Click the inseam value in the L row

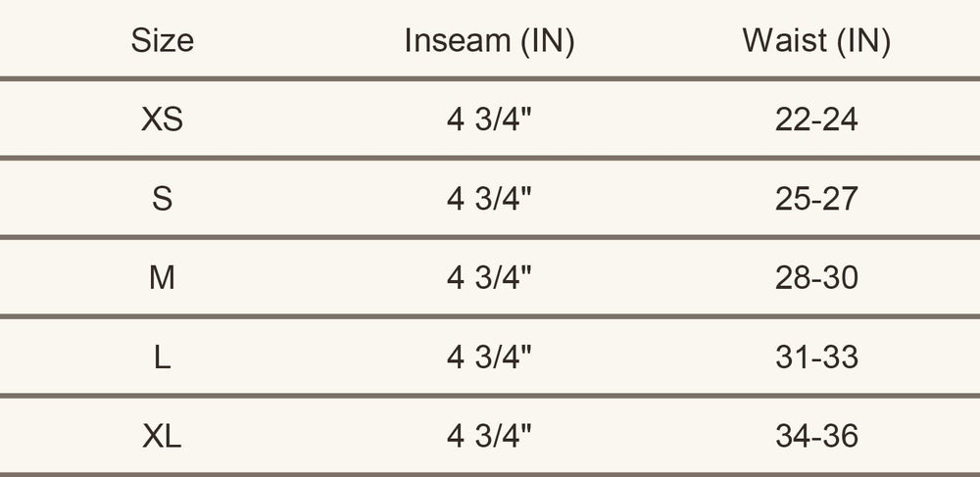(x=489, y=358)
